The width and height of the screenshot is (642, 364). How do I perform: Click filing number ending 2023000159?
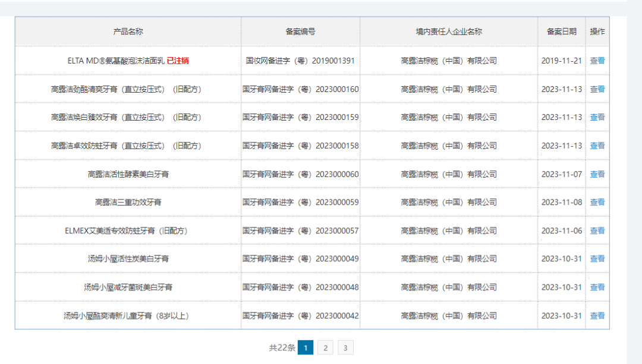[301, 118]
